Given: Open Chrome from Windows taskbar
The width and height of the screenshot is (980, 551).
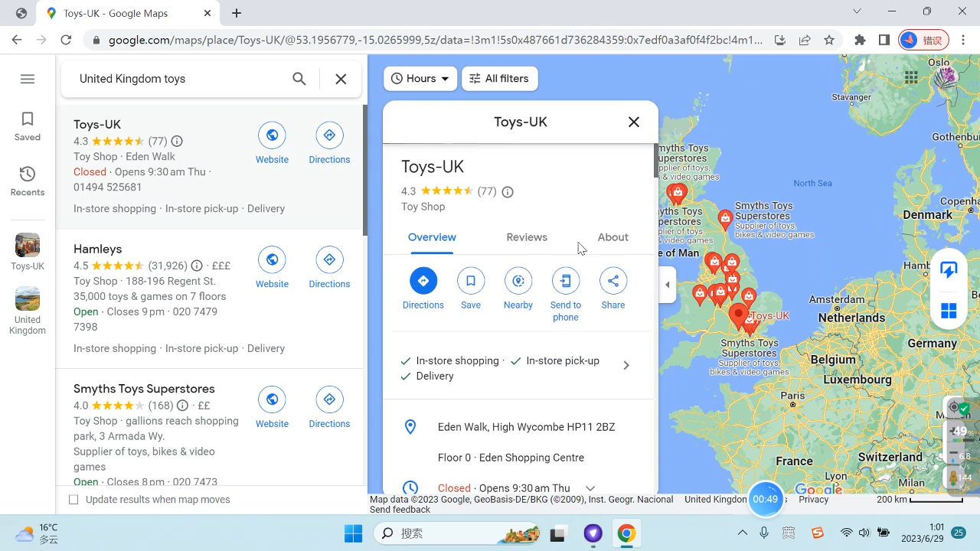Looking at the screenshot, I should [626, 533].
